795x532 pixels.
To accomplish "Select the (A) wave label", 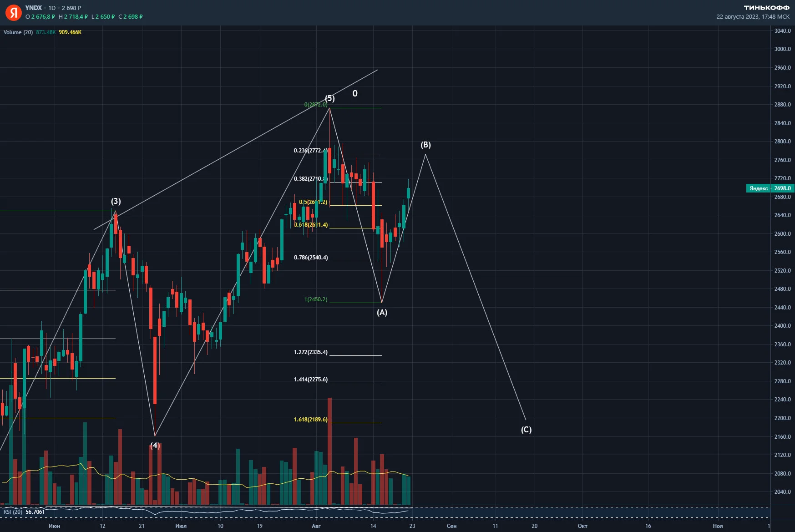I will (382, 312).
